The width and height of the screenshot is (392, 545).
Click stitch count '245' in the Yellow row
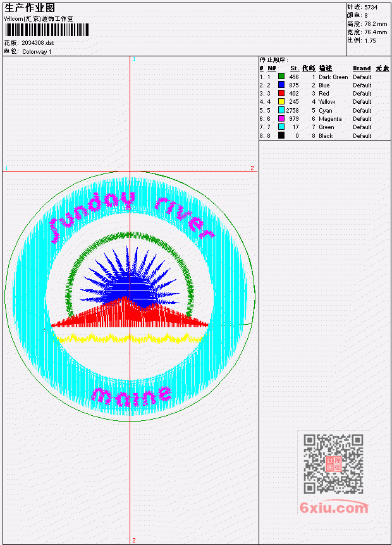pyautogui.click(x=294, y=102)
